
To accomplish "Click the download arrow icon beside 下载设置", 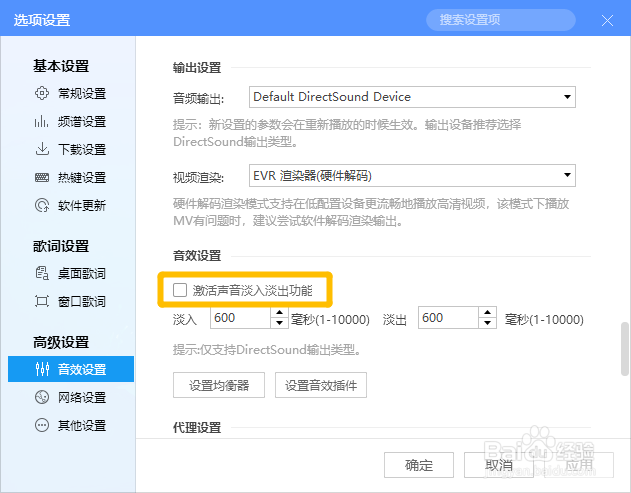I will tap(42, 149).
